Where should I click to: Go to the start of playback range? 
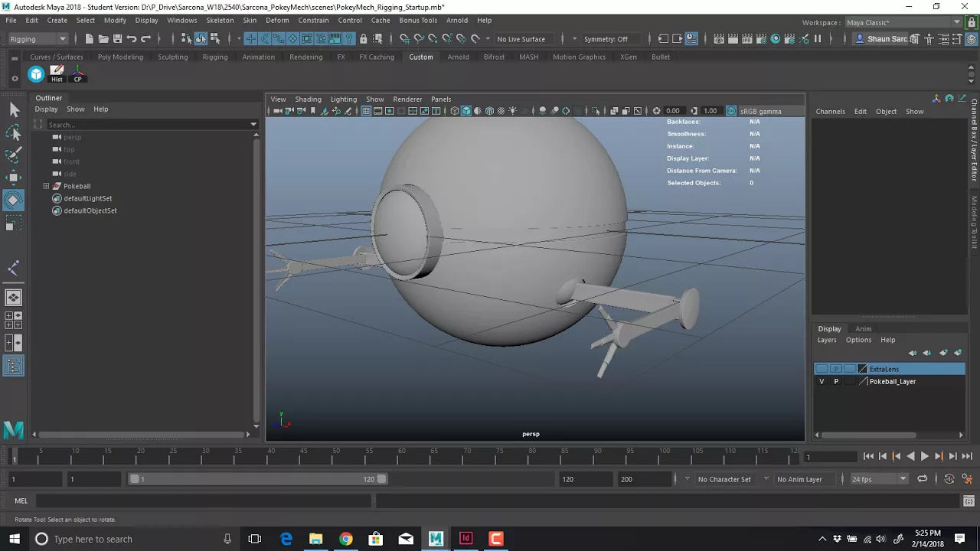(x=868, y=456)
